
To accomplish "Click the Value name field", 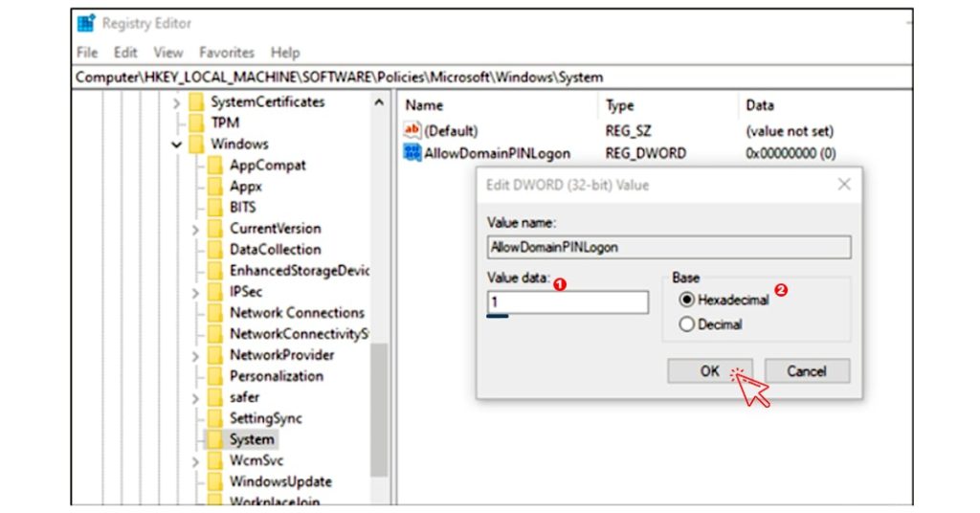I will pyautogui.click(x=669, y=247).
